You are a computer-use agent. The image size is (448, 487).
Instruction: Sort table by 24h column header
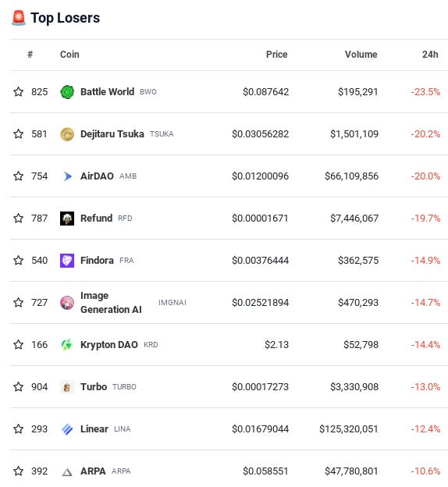tap(430, 55)
